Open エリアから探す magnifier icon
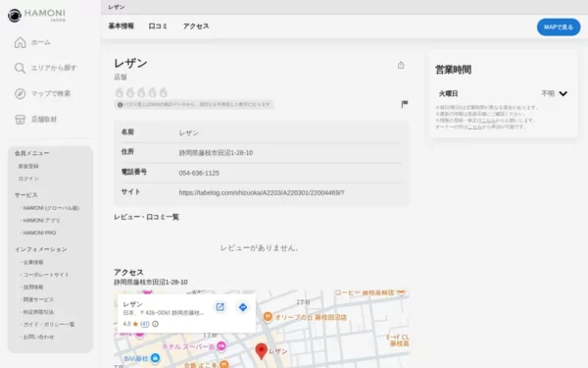Viewport: 588px width, 368px height. (20, 68)
